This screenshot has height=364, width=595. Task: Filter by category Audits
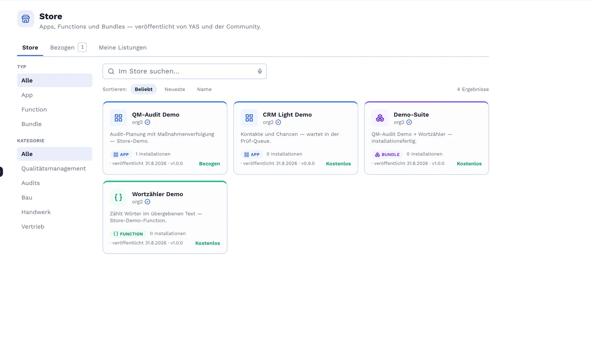(x=55, y=183)
